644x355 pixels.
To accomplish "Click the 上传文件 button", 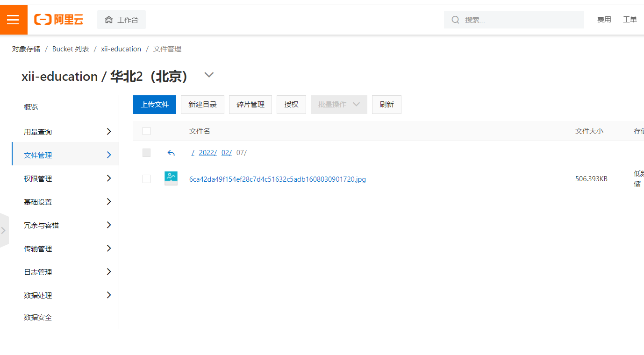I will pos(154,104).
